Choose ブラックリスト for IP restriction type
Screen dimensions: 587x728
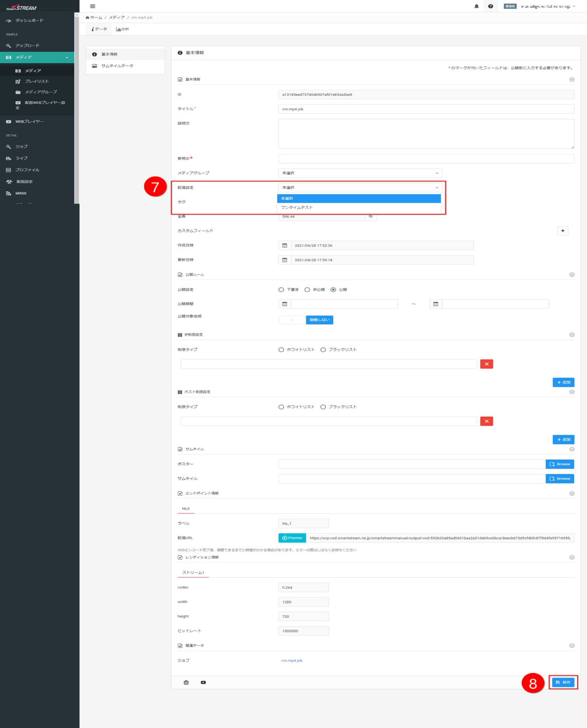click(323, 350)
